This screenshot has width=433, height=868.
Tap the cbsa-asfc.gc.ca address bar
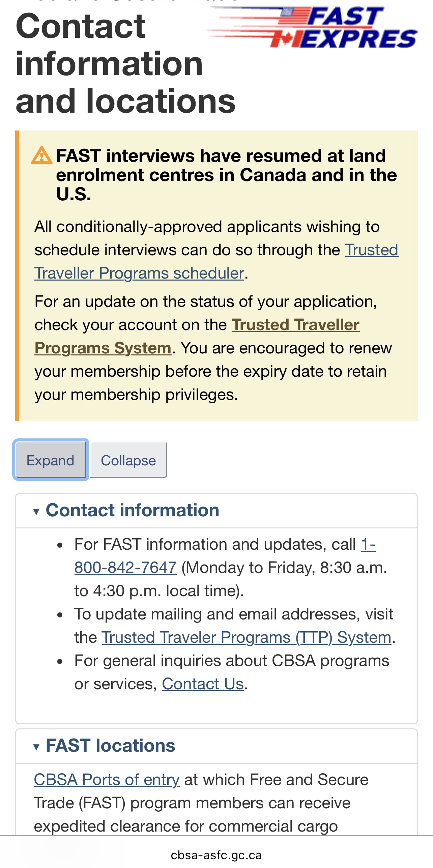click(x=216, y=855)
